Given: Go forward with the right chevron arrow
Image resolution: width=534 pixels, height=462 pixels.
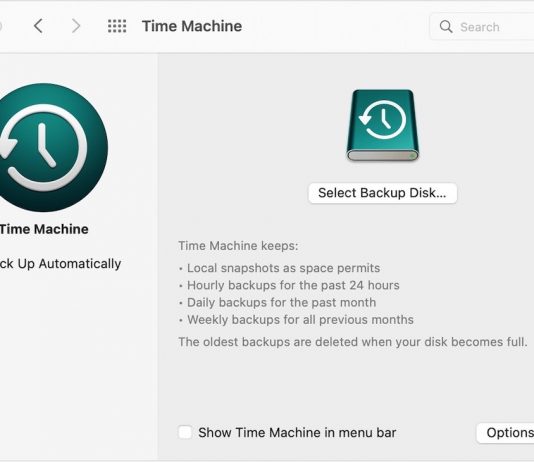Looking at the screenshot, I should click(76, 26).
